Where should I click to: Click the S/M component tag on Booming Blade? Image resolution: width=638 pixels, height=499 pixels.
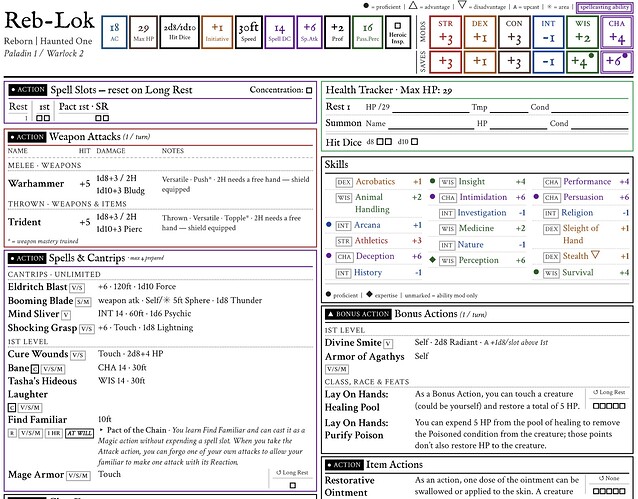[x=83, y=302]
